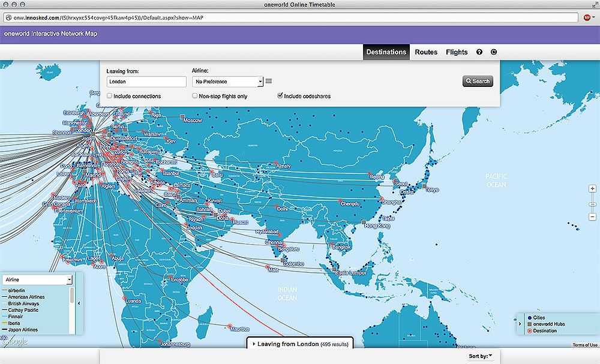The width and height of the screenshot is (600, 364).
Task: Tick Non-stop flights only checkbox
Action: (x=195, y=96)
